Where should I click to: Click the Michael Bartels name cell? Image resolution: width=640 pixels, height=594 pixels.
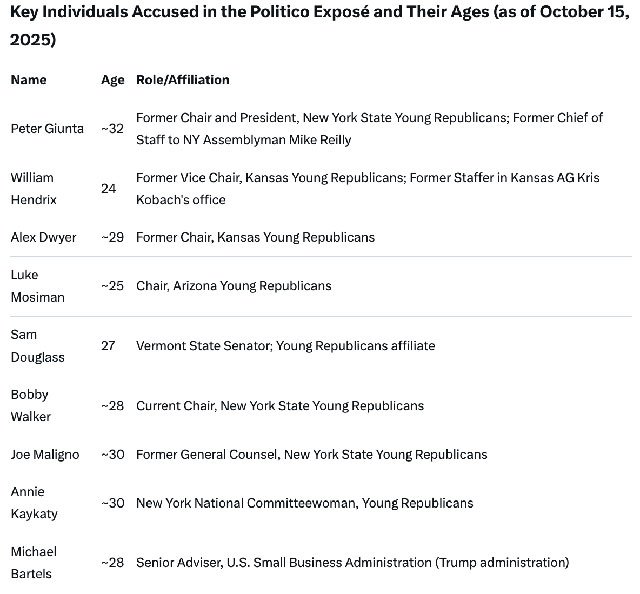tap(33, 563)
